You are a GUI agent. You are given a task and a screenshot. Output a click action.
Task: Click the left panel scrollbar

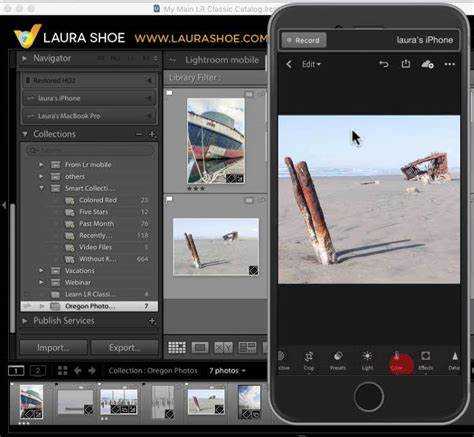[x=12, y=268]
